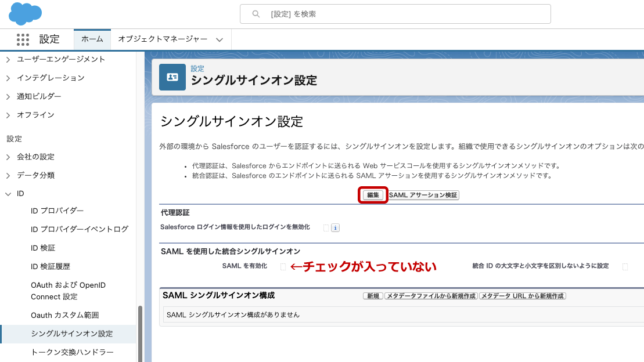The image size is (644, 362).
Task: Open the オブジェクトマネージャー dropdown arrow
Action: (220, 40)
